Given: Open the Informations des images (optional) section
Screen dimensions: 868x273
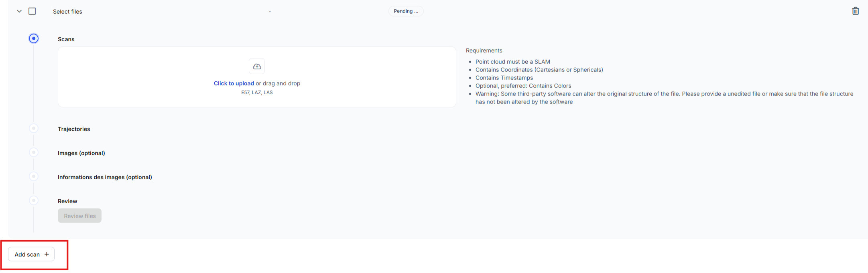Looking at the screenshot, I should coord(105,177).
